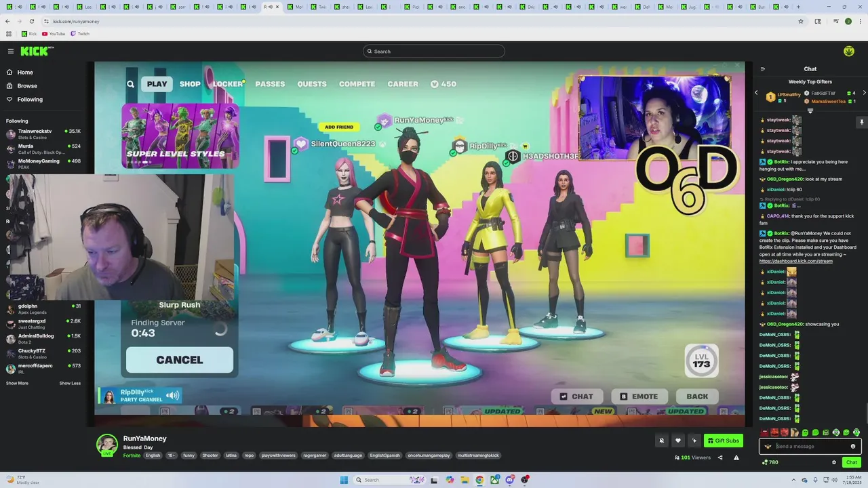Click the Send a message input
The image size is (868, 488).
(x=810, y=446)
